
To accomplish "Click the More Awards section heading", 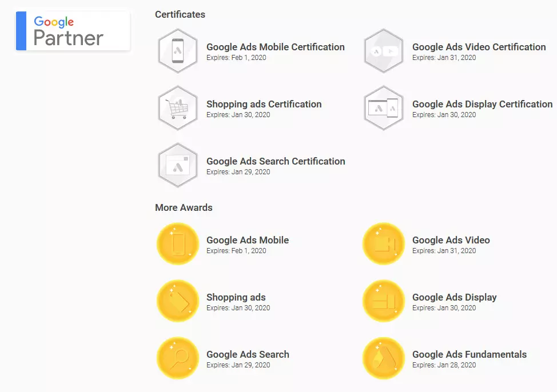I will point(183,207).
